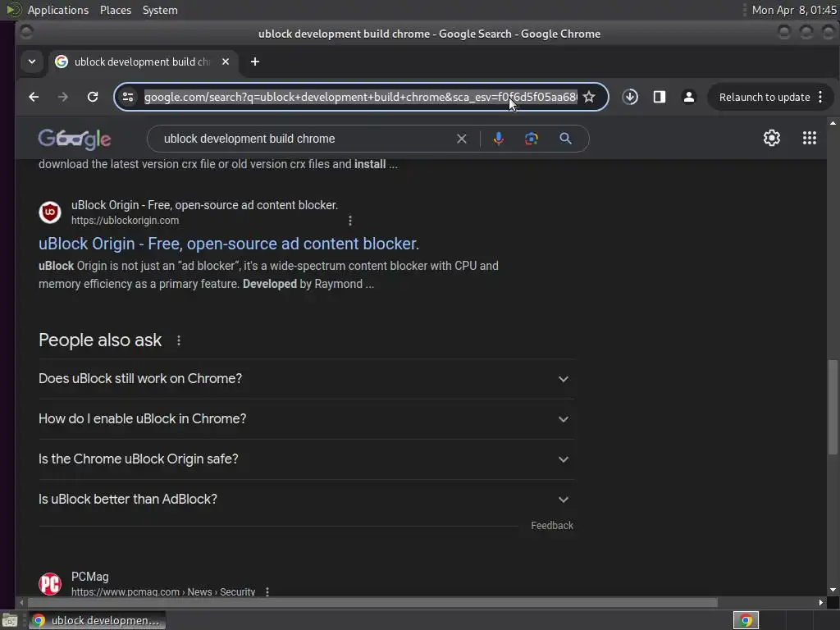Click the scroll down arrow
840x630 pixels.
(x=833, y=590)
